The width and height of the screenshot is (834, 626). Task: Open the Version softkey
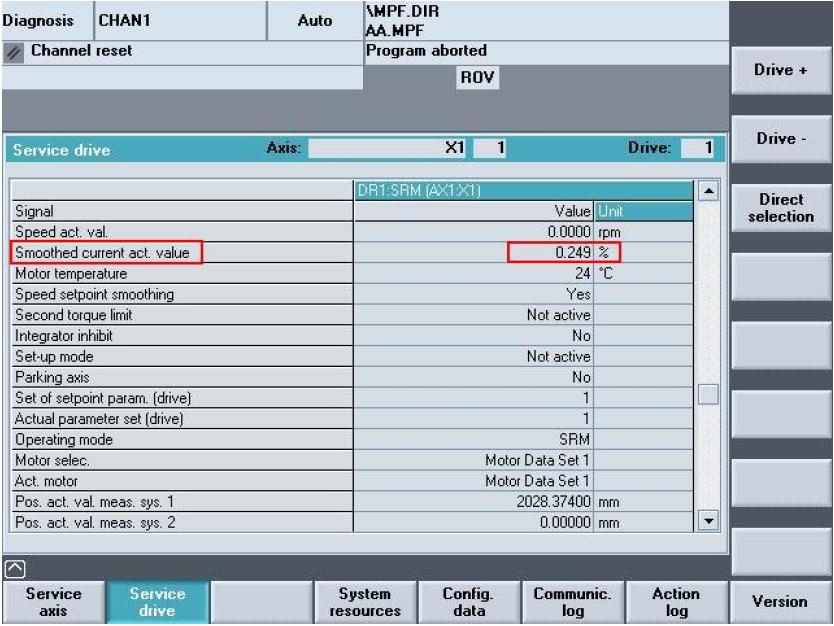pos(779,602)
